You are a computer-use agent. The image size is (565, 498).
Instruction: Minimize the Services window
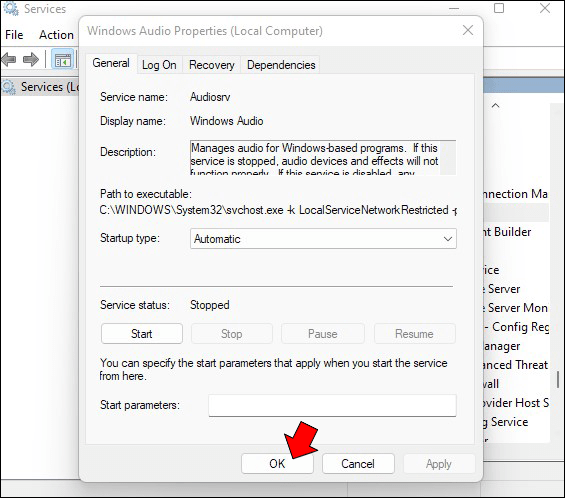pyautogui.click(x=454, y=8)
